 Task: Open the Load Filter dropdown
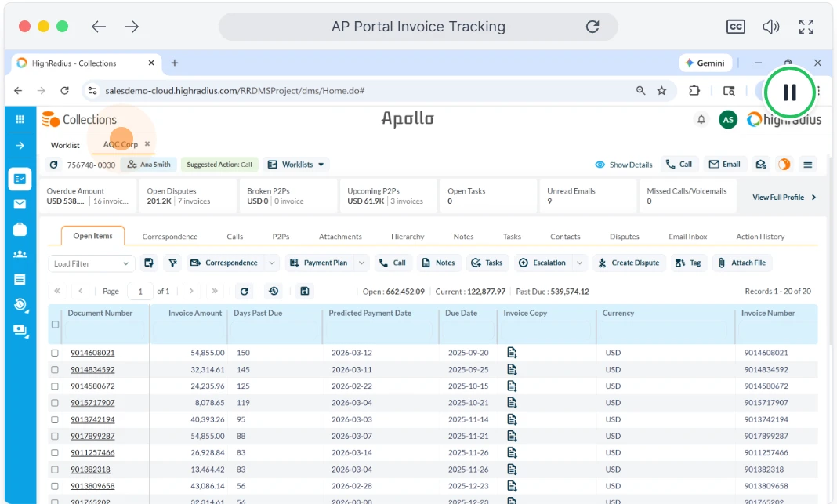click(x=91, y=263)
